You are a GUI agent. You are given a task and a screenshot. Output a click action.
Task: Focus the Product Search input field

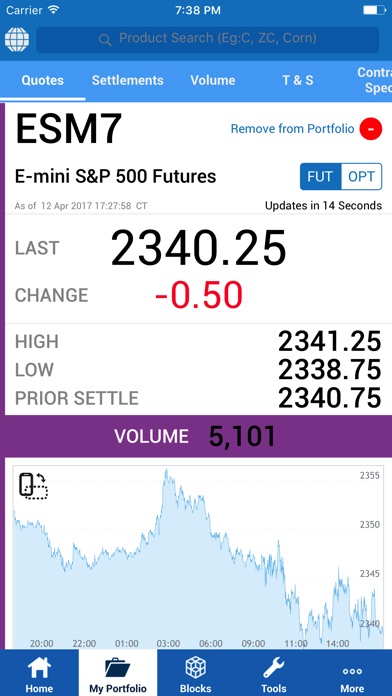(x=208, y=40)
